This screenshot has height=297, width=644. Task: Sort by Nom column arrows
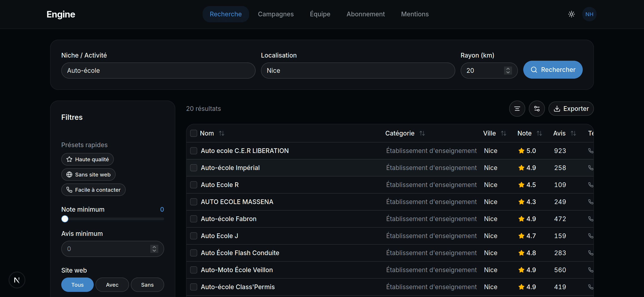222,133
